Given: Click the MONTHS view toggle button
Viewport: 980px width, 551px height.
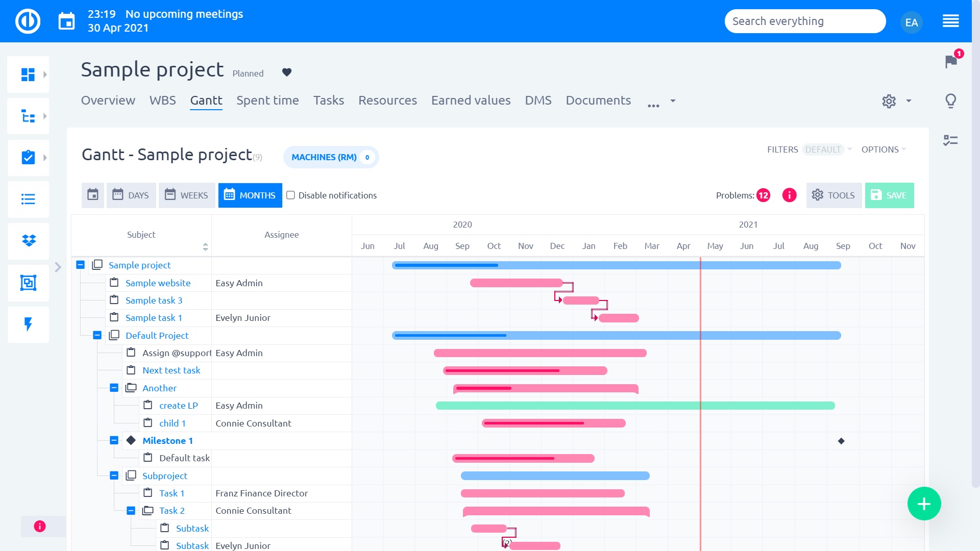Looking at the screenshot, I should [250, 195].
